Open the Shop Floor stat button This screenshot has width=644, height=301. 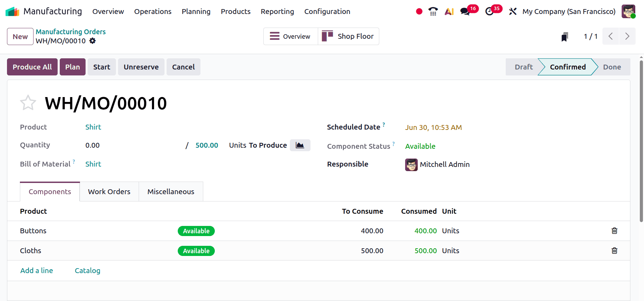tap(348, 36)
